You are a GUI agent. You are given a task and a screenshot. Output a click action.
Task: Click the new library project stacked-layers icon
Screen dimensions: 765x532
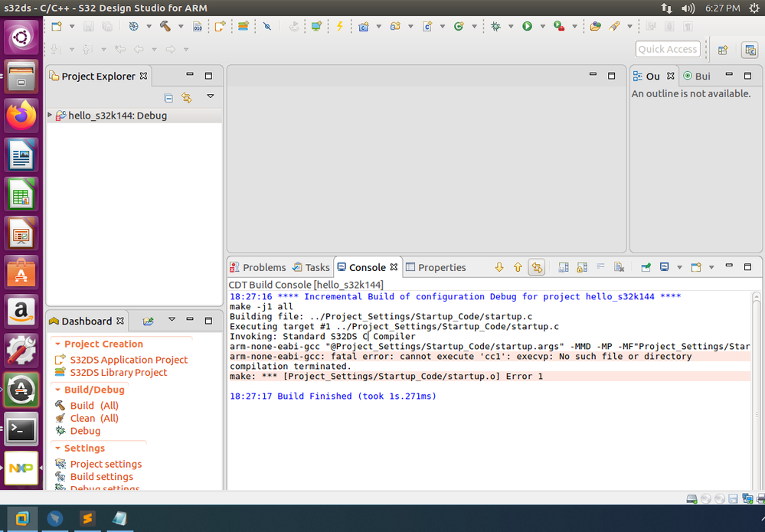point(243,26)
